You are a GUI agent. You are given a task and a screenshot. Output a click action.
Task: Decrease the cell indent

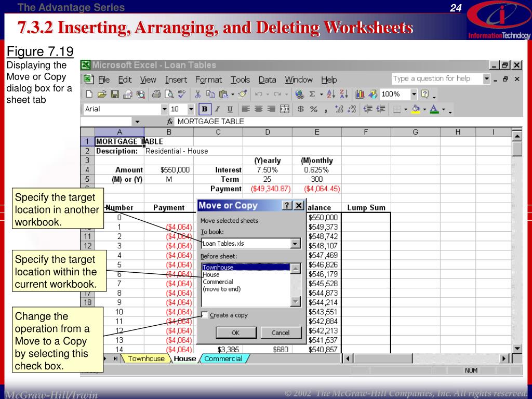[368, 109]
